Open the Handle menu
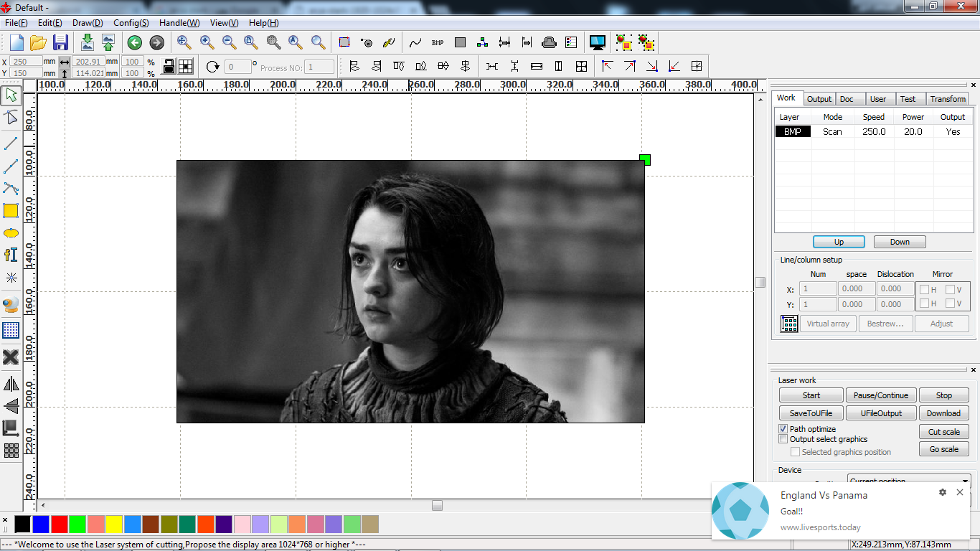The width and height of the screenshot is (980, 551). tap(179, 23)
